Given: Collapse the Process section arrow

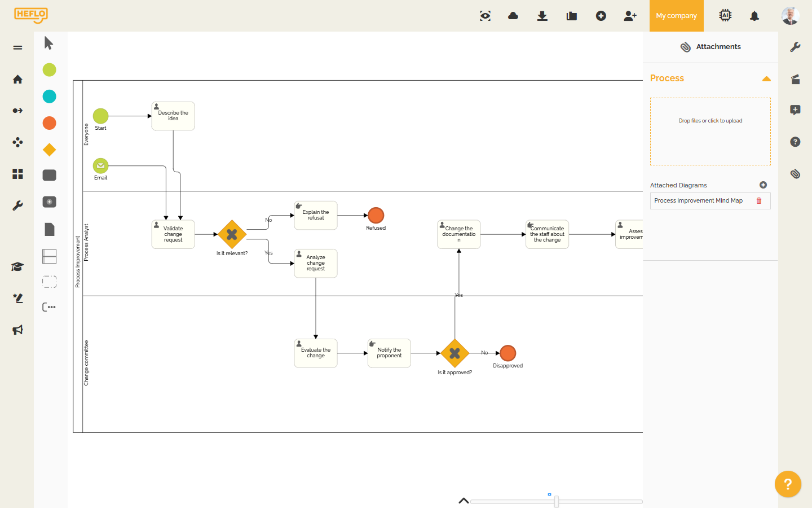Looking at the screenshot, I should tap(766, 79).
